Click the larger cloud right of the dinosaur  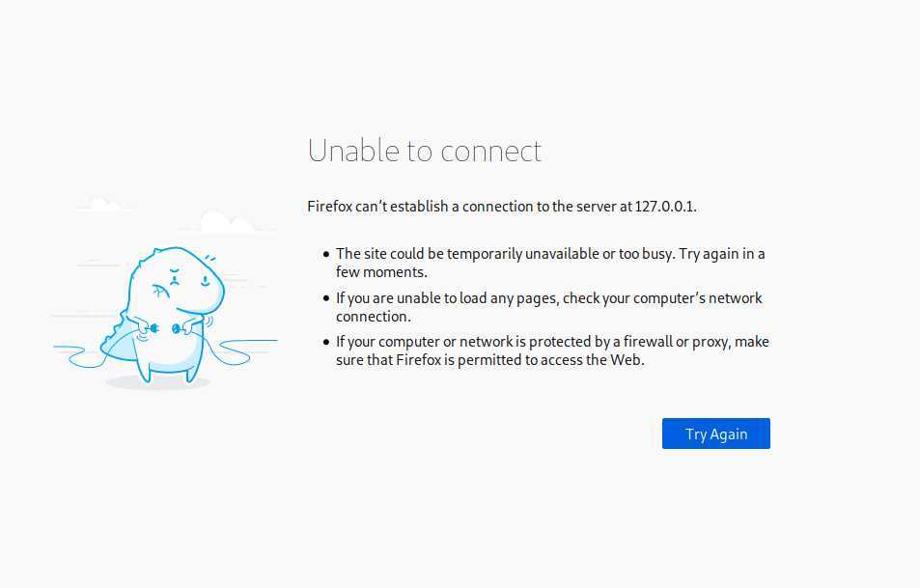tap(228, 224)
